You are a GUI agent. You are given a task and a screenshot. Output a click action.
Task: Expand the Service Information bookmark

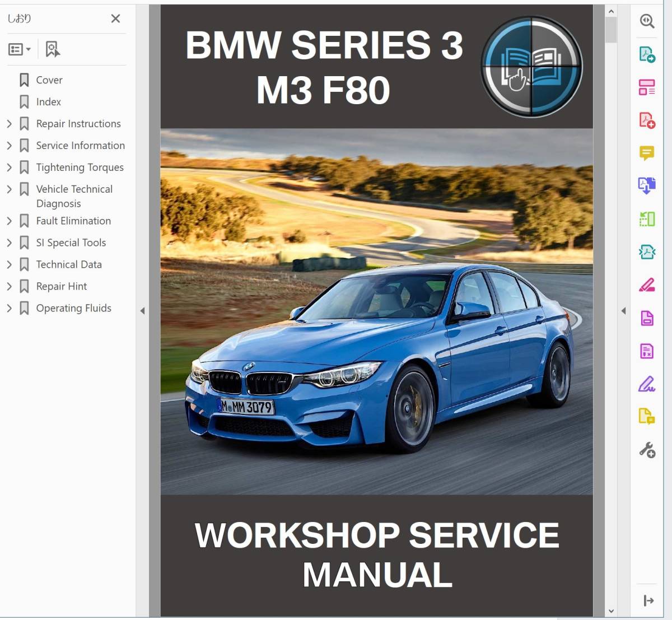[9, 146]
